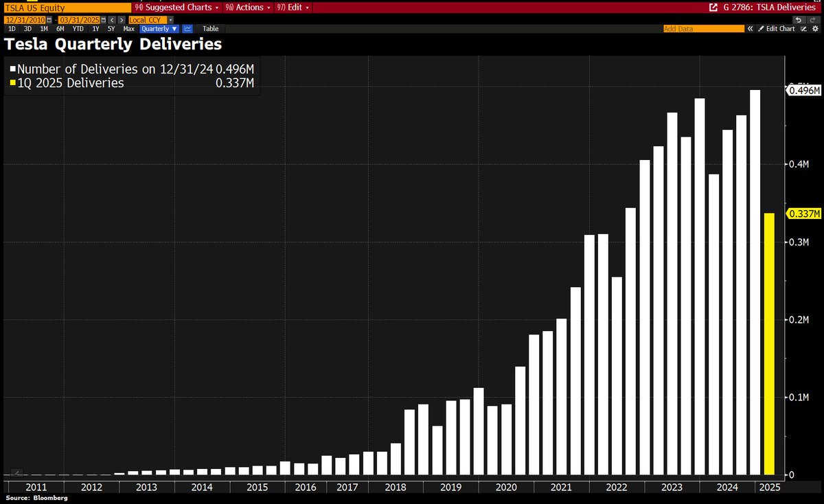
Task: Click the pop-out icon beside G 2786
Action: (x=713, y=8)
